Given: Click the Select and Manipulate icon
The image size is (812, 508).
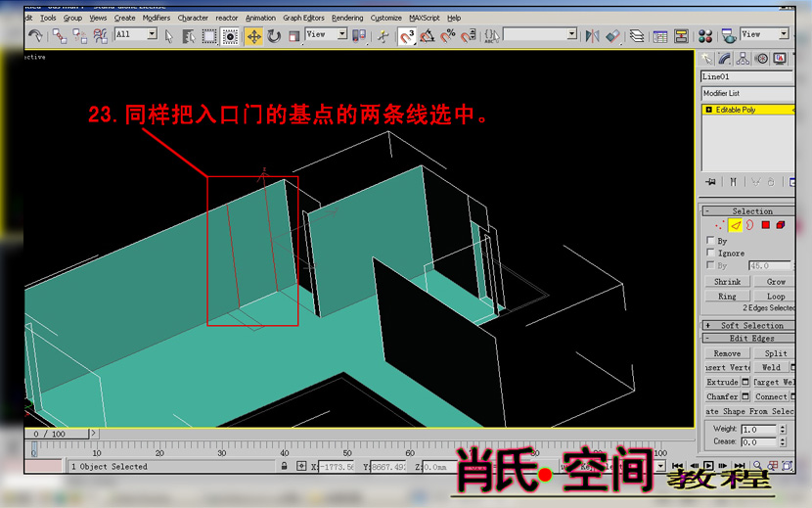Looking at the screenshot, I should tap(383, 36).
